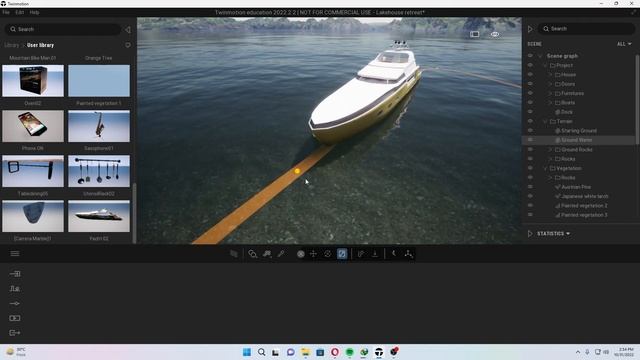Open the Help menu

[x=34, y=13]
